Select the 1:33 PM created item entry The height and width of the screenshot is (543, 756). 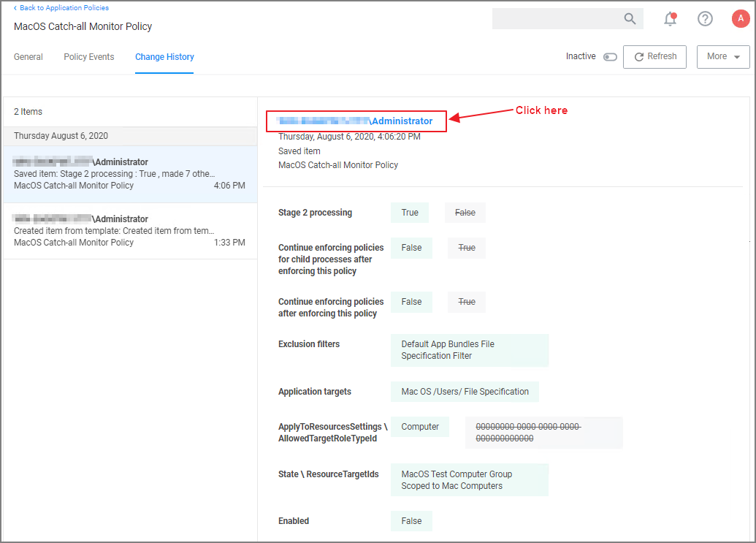tap(129, 231)
